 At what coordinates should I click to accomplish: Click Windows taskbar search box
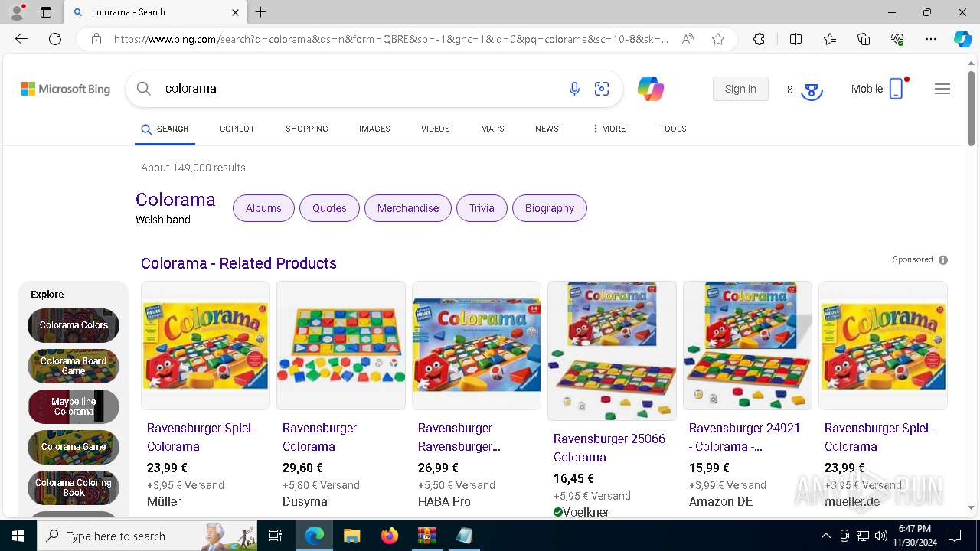pos(147,536)
